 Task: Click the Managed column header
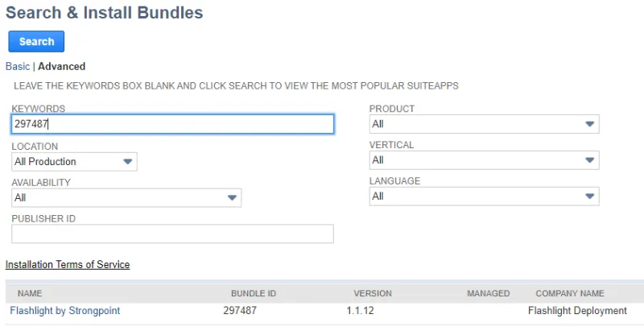489,293
